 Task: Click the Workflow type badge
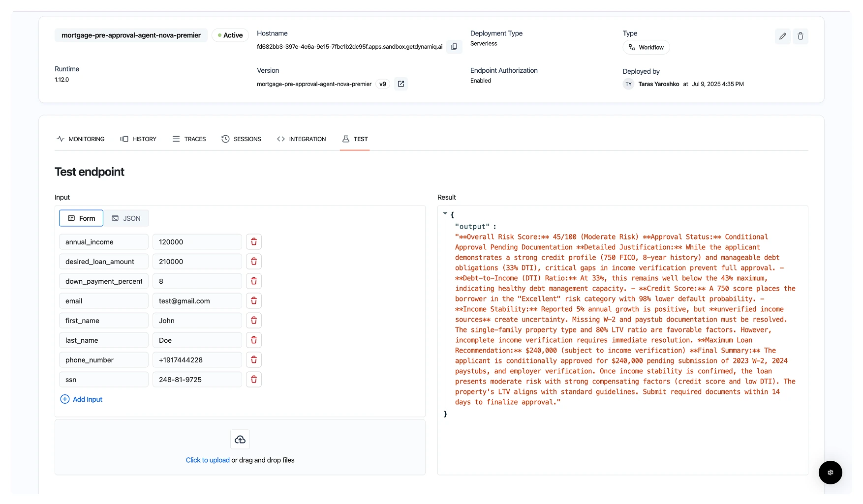646,47
